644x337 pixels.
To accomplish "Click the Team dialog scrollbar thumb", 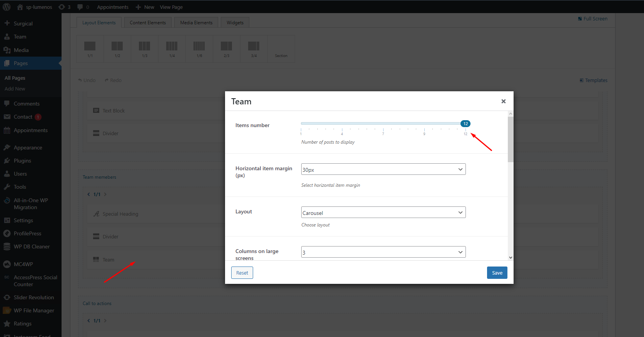I will click(511, 139).
